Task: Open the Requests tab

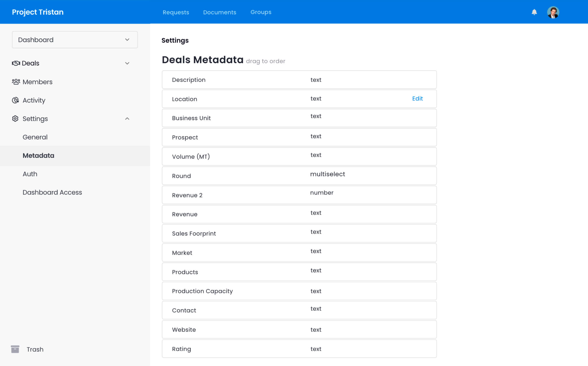Action: point(176,12)
